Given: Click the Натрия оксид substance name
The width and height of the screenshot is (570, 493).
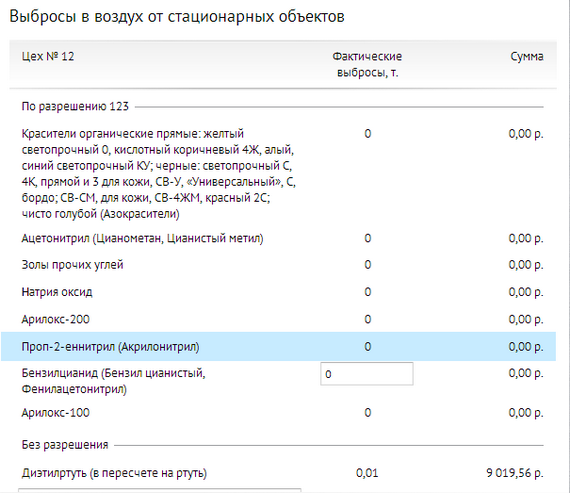Looking at the screenshot, I should pyautogui.click(x=57, y=292).
